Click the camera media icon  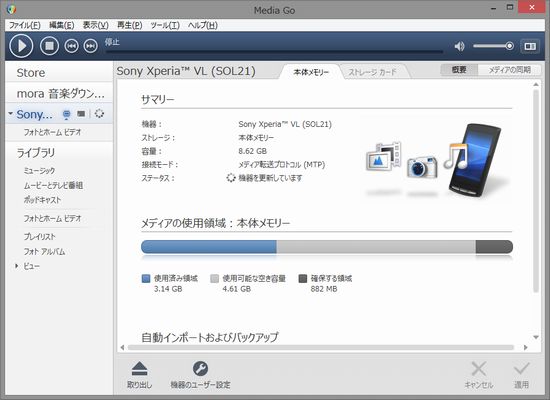[x=422, y=167]
